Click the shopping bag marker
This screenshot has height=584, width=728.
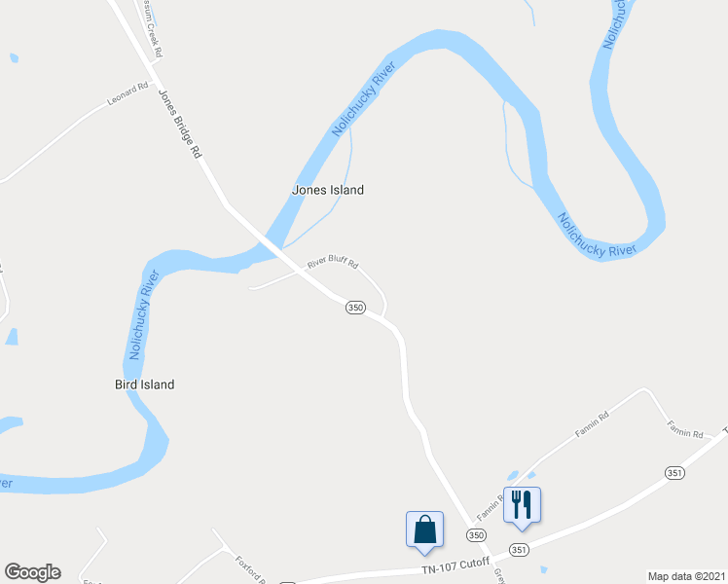tap(424, 532)
